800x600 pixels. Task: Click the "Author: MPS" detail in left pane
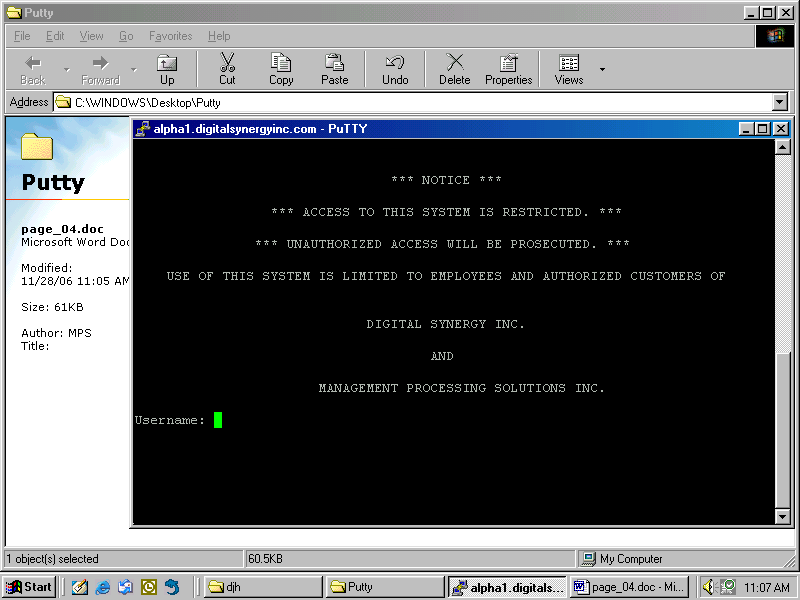tap(56, 333)
